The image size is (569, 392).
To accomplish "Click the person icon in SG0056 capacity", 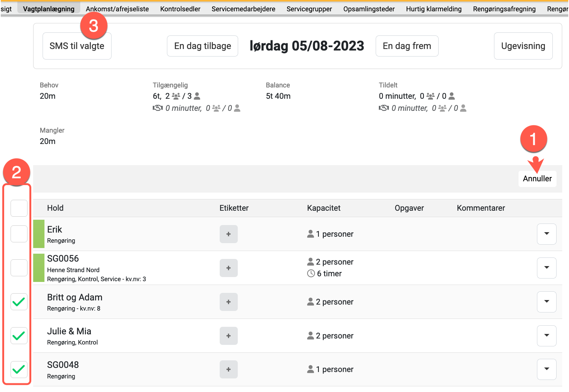I will (x=311, y=262).
